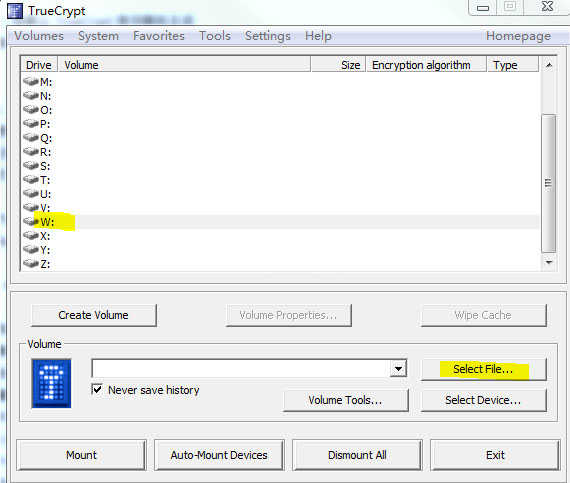Click the Volume Properties... button

tap(289, 315)
